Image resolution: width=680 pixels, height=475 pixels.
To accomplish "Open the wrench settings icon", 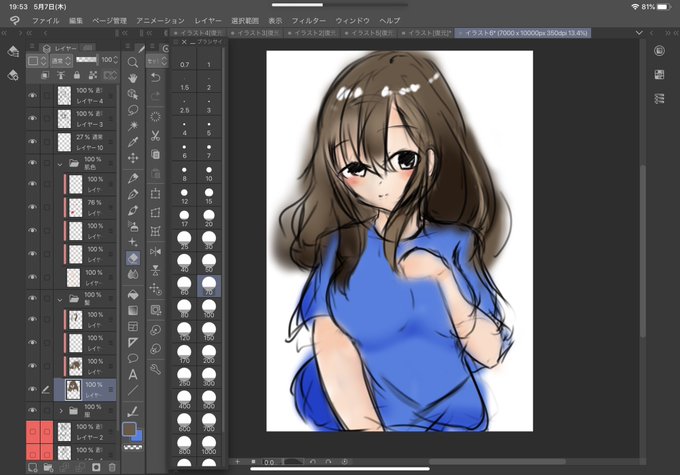I will point(155,369).
